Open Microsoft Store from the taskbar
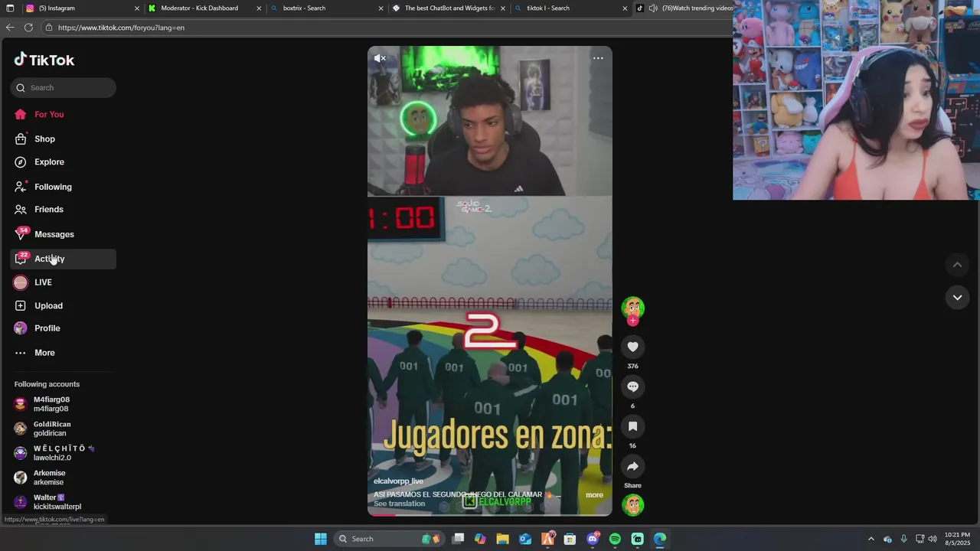 pyautogui.click(x=570, y=539)
